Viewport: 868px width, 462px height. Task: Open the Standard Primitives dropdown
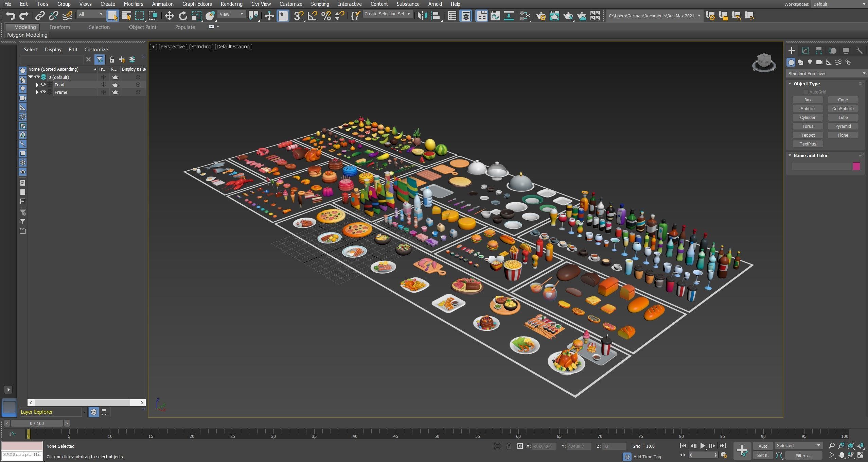(x=826, y=73)
